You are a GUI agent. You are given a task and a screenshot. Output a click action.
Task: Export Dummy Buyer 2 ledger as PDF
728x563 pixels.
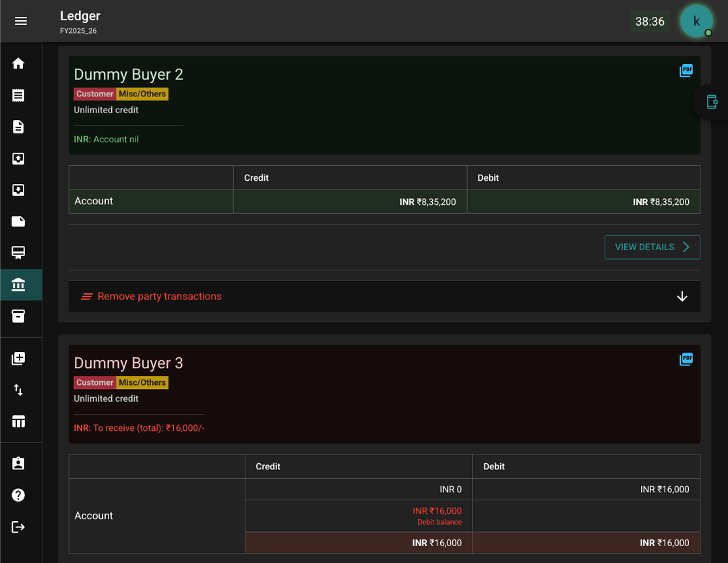pos(686,71)
